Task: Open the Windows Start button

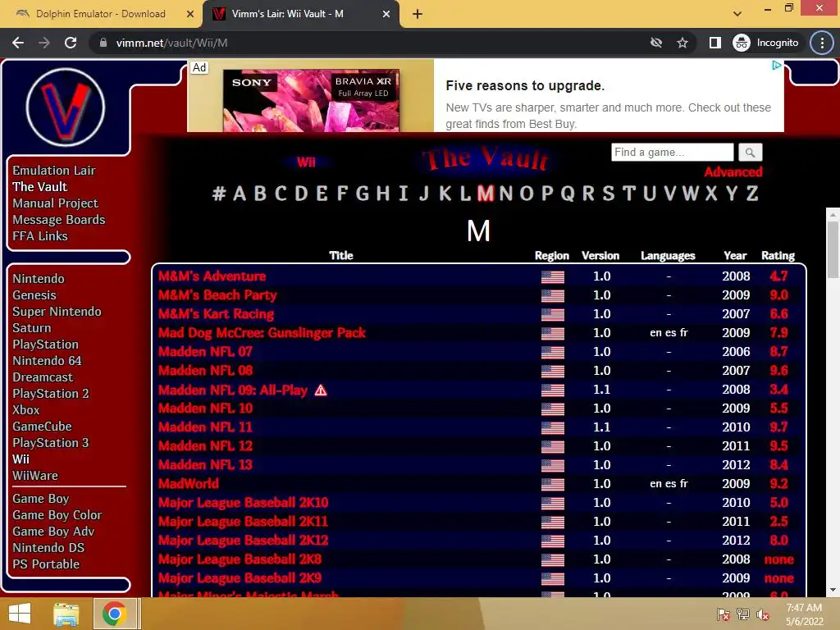Action: click(20, 614)
